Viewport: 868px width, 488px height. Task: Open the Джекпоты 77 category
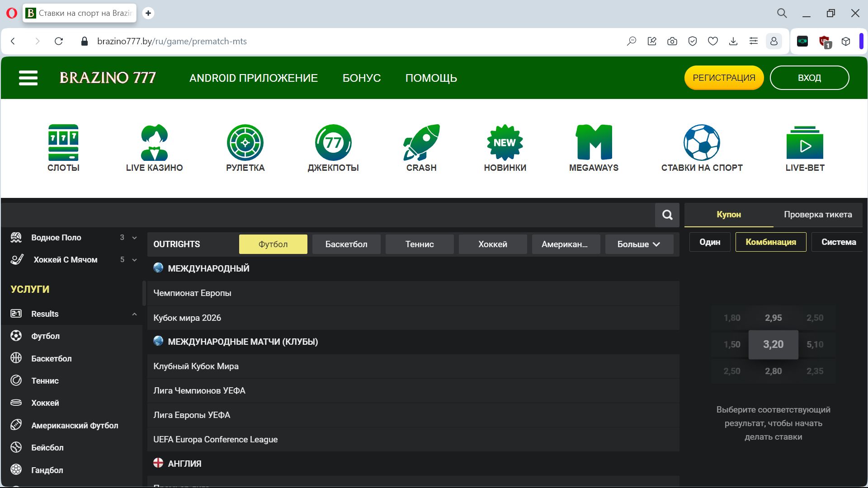333,148
